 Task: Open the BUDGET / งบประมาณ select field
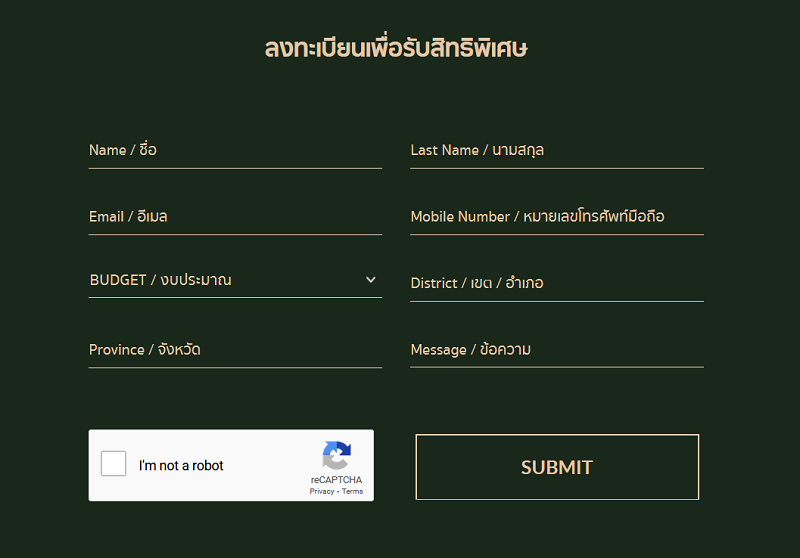(235, 280)
